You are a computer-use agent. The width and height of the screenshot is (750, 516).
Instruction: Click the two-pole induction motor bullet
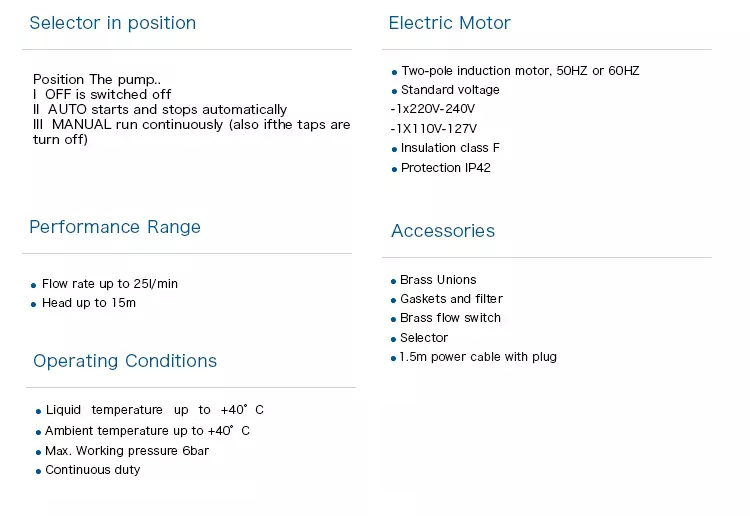click(520, 71)
